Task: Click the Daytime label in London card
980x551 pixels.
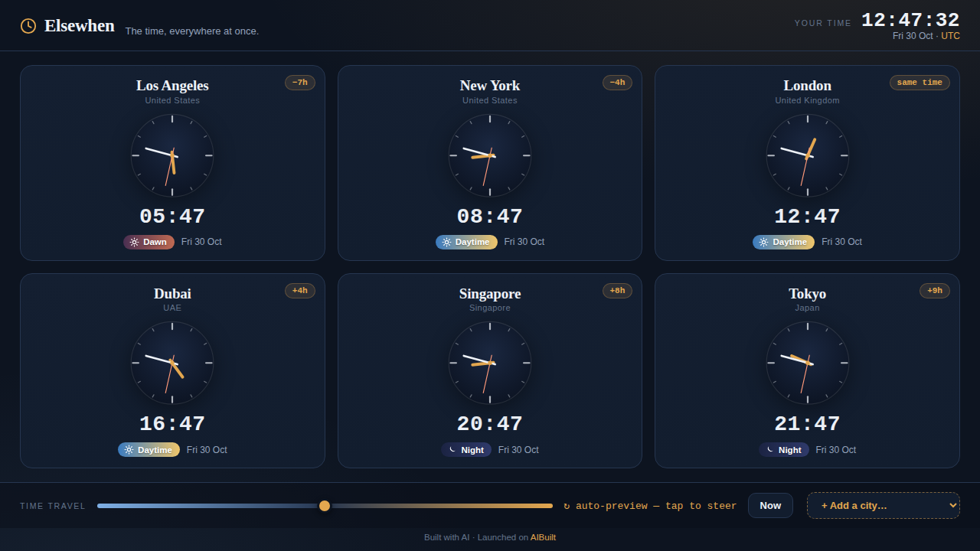Action: 790,242
